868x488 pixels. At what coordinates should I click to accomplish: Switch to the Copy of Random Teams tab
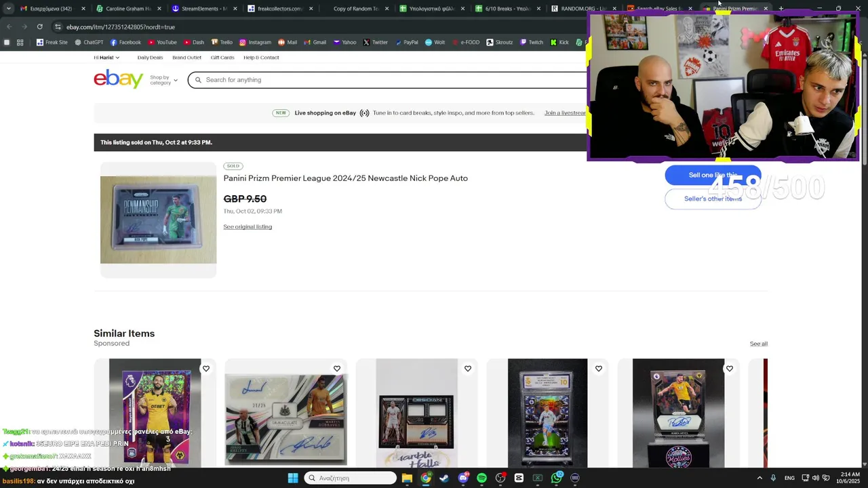tap(355, 9)
